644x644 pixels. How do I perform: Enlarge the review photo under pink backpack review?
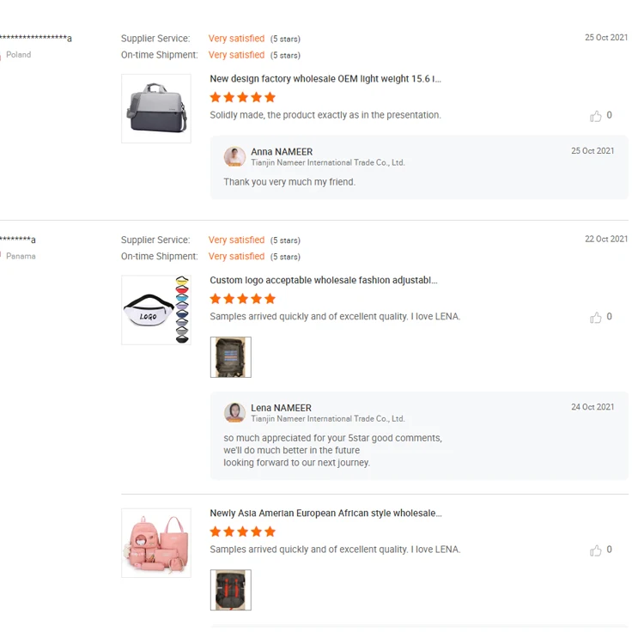(230, 590)
